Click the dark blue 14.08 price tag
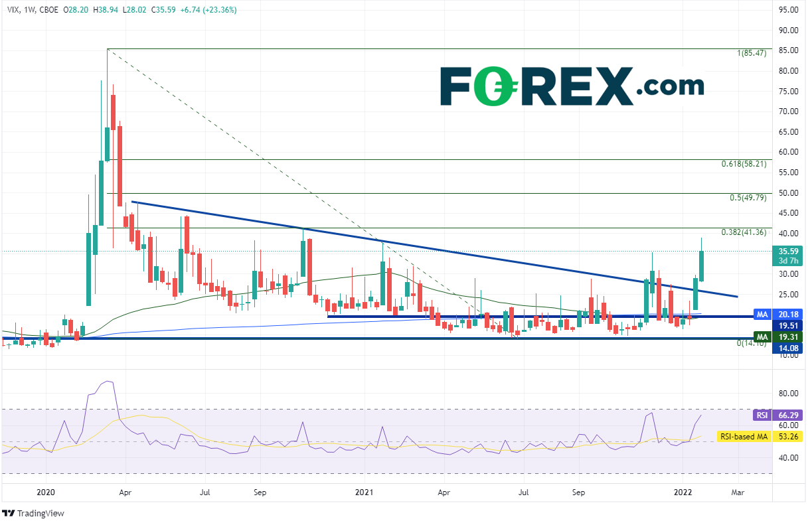The image size is (812, 525). point(788,348)
